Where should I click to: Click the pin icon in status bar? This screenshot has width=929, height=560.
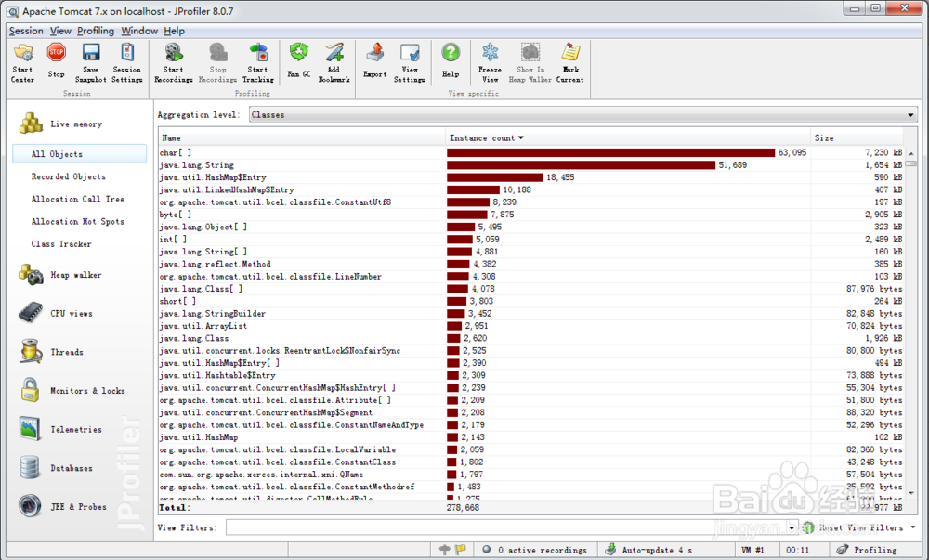click(445, 550)
